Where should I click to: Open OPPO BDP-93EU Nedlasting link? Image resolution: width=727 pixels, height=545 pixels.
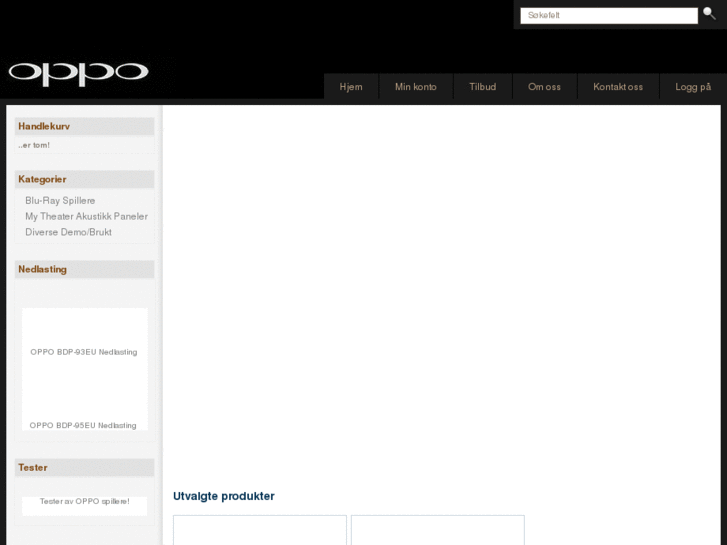pos(84,352)
